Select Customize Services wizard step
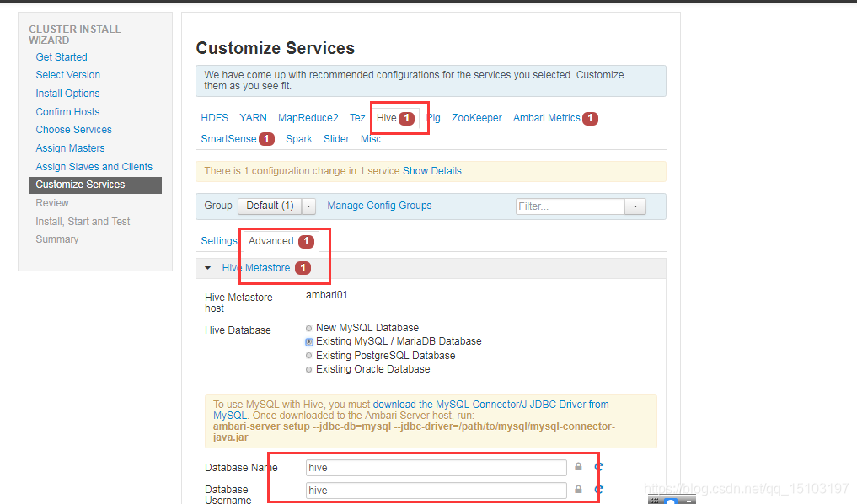 point(95,185)
